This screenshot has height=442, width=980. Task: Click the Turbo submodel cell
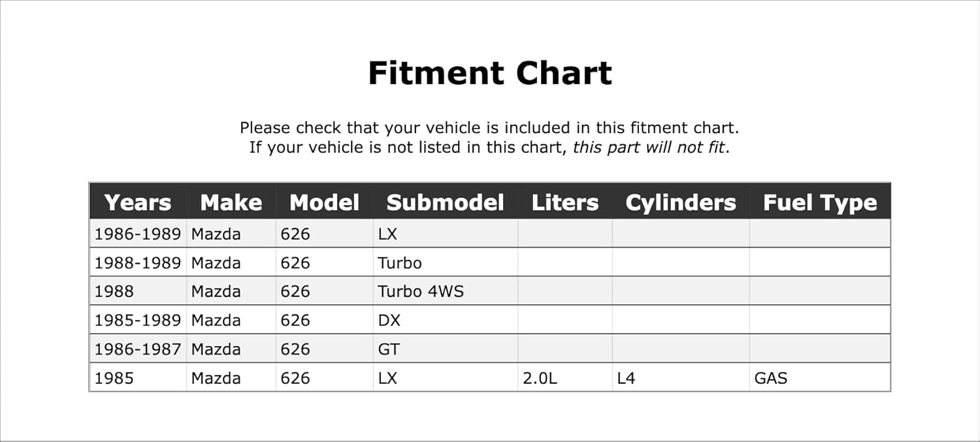pos(446,262)
